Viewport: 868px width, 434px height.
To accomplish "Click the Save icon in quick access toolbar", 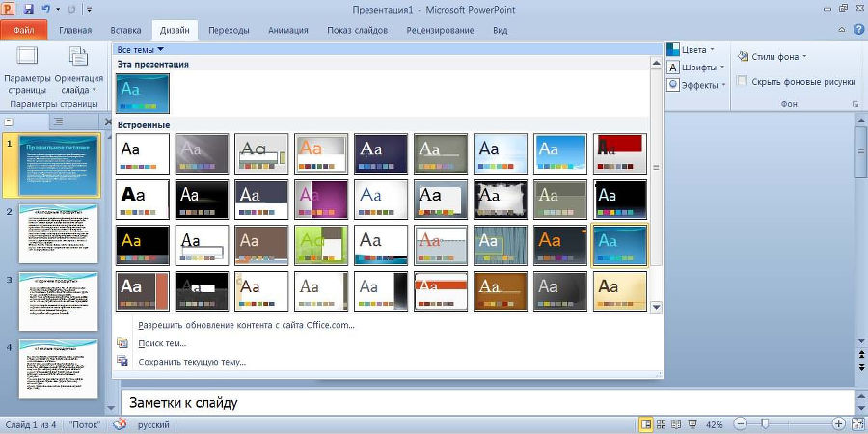I will (28, 9).
